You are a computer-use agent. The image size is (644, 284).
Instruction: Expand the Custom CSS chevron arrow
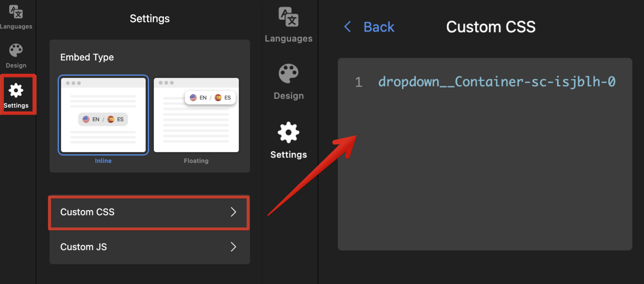[x=233, y=212]
